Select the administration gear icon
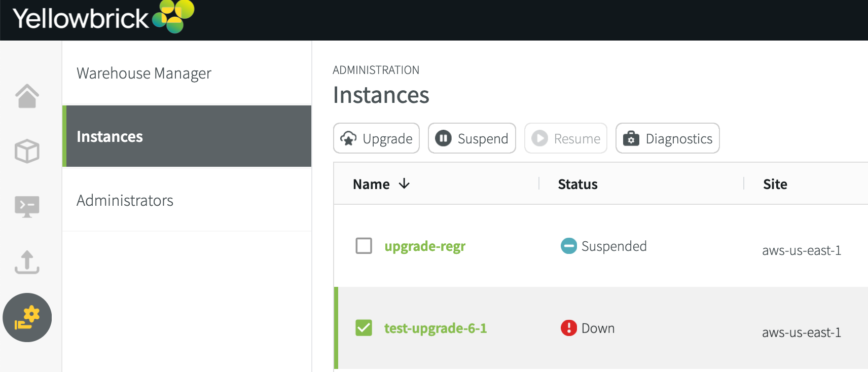The image size is (868, 372). pos(27,317)
